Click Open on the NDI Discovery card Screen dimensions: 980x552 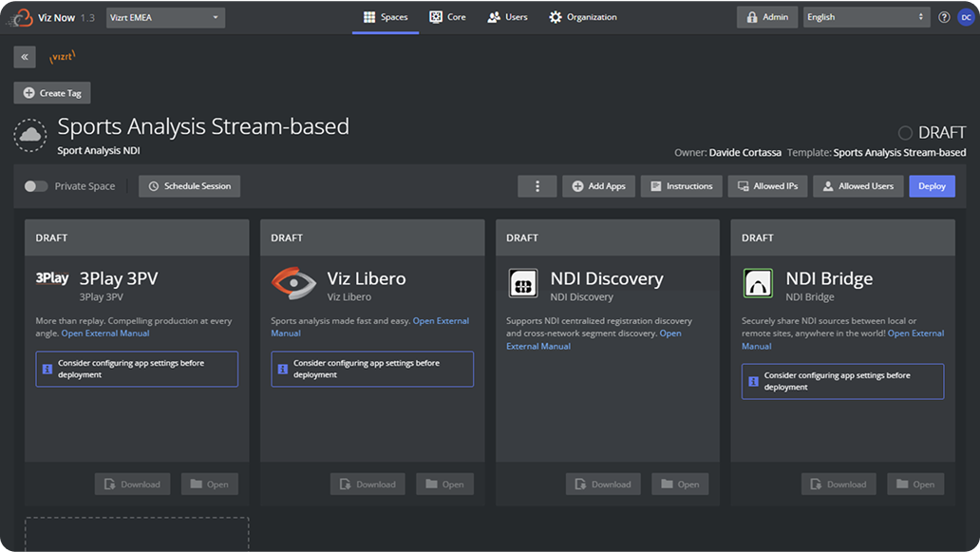point(680,484)
